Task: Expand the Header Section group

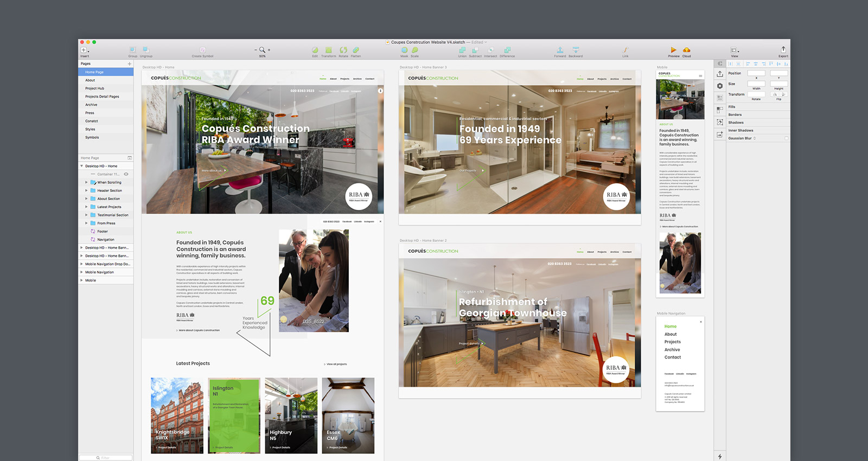Action: tap(86, 191)
